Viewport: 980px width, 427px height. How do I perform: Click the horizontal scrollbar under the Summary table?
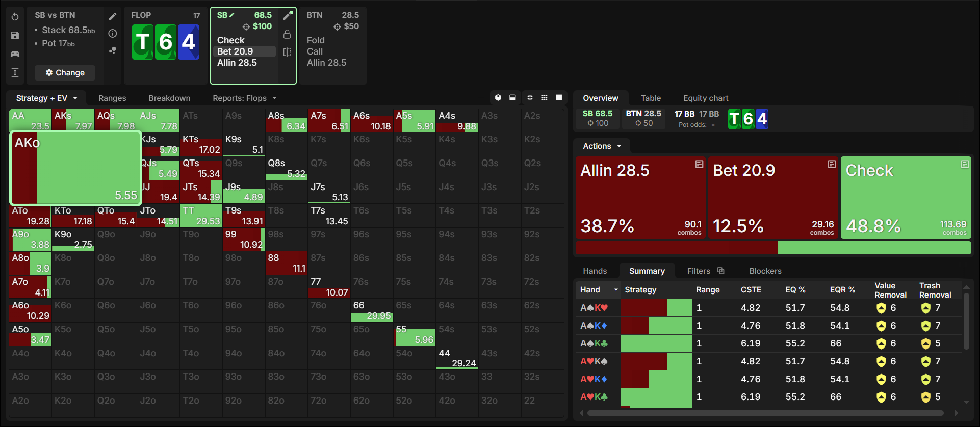click(x=765, y=413)
